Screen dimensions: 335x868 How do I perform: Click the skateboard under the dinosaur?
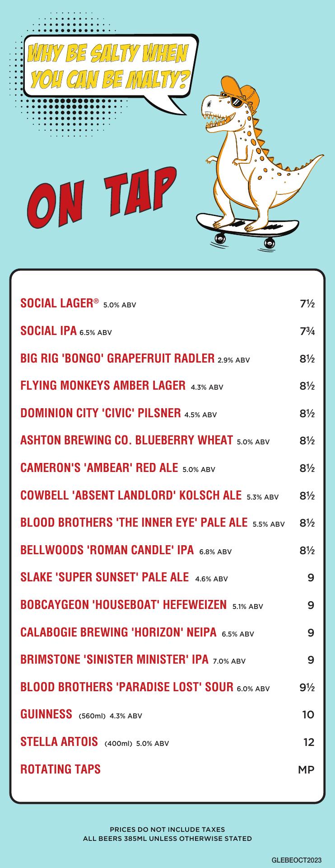(247, 230)
